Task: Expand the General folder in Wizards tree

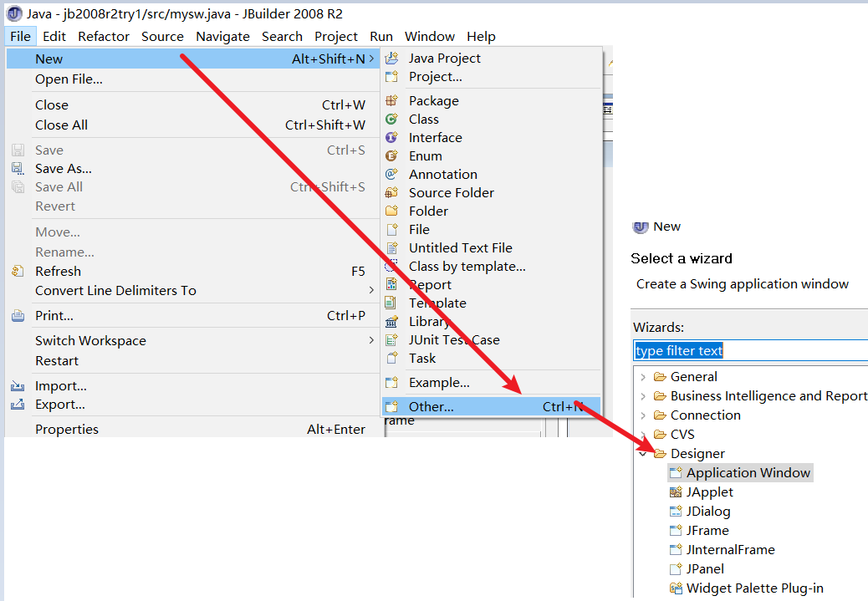Action: (x=643, y=377)
